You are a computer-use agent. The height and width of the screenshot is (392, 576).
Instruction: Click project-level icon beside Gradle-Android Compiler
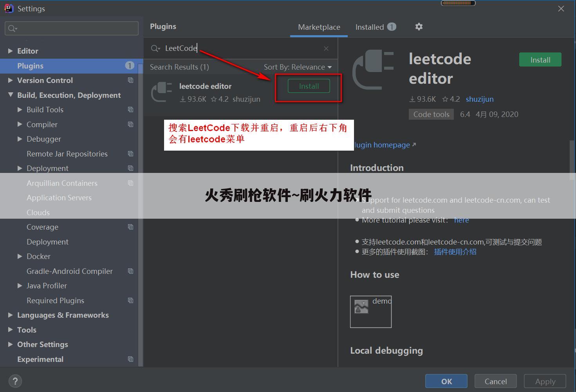[131, 271]
